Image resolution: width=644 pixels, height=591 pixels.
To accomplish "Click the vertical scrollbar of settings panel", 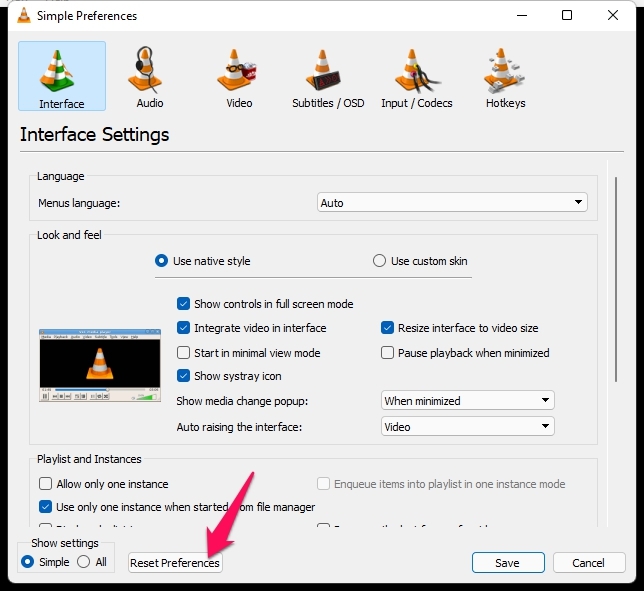I will (x=616, y=279).
